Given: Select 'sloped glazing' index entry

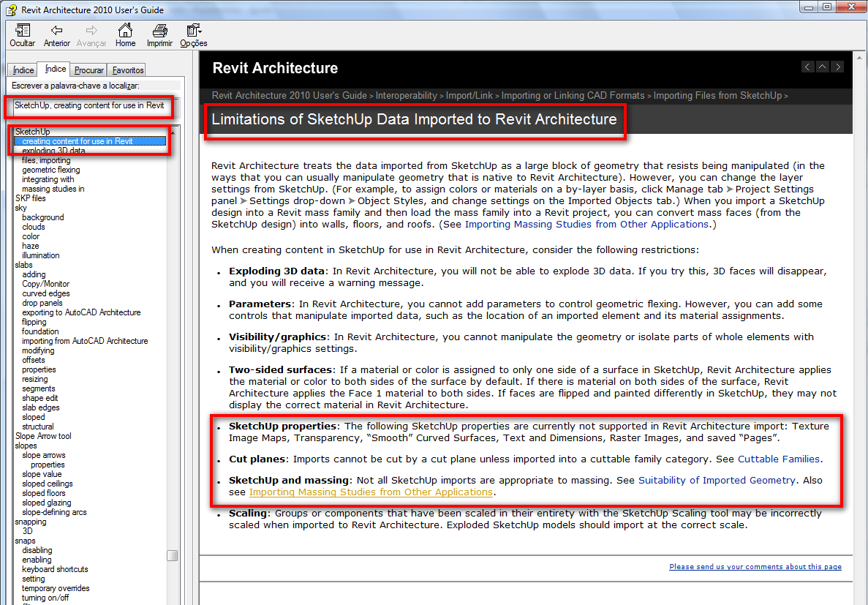Looking at the screenshot, I should click(x=47, y=503).
